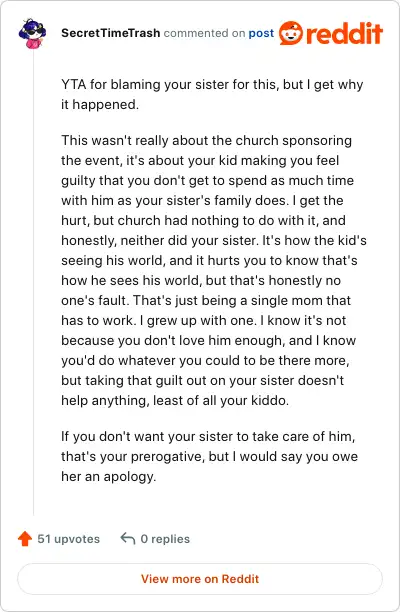Click the line reading it happened.
This screenshot has height=612, width=400.
click(x=100, y=105)
